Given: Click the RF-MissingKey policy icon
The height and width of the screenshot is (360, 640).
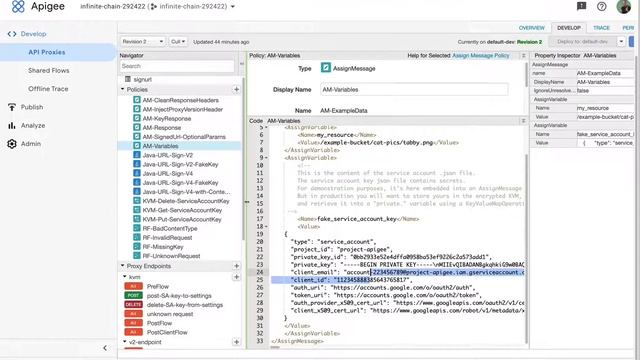Looking at the screenshot, I should click(137, 247).
